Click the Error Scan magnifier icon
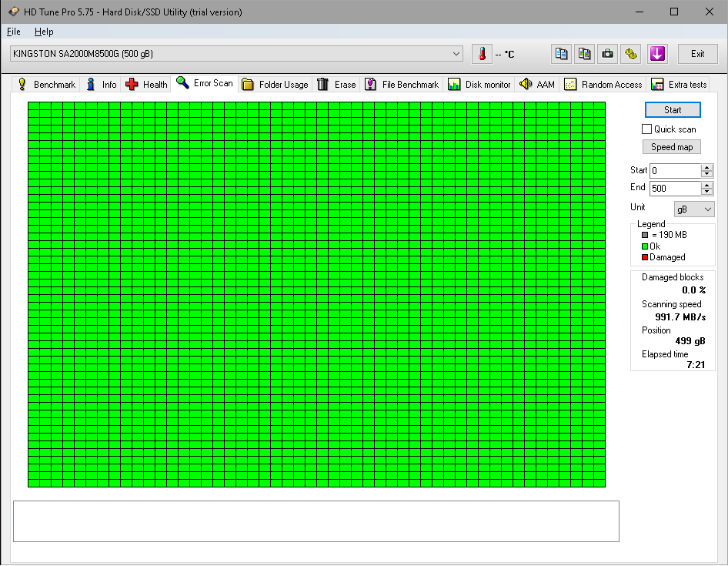Viewport: 728px width, 566px height. 182,82
